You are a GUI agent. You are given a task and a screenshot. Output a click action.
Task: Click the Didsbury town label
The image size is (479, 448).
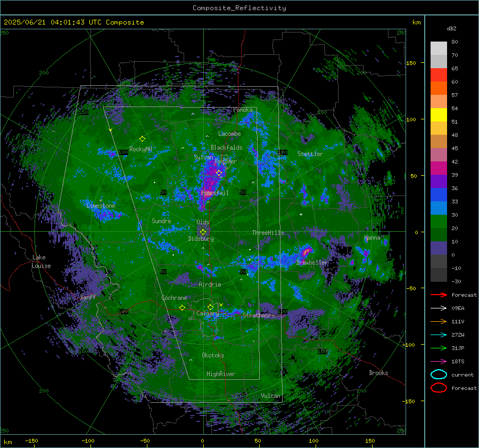201,239
